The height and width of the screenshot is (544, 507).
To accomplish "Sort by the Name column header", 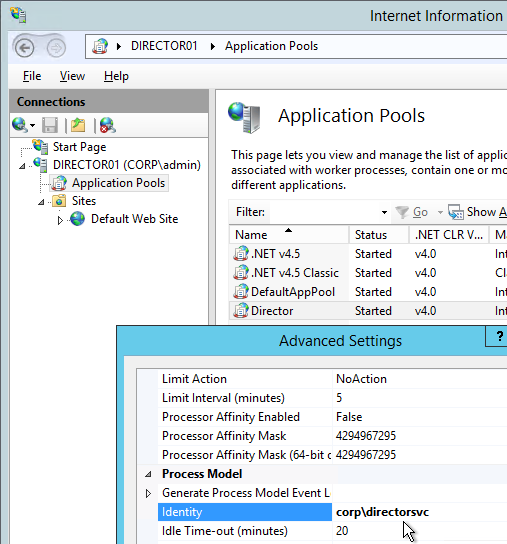I will coord(289,235).
